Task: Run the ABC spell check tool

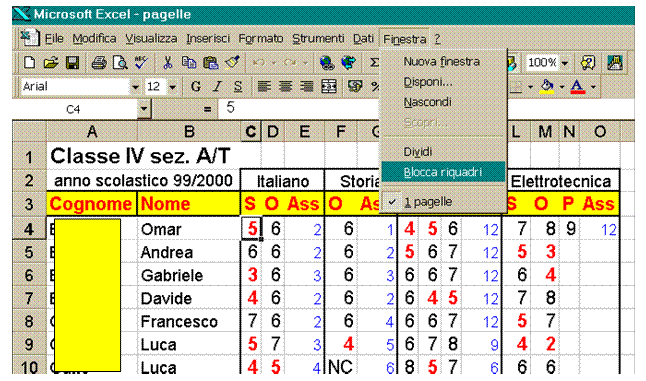Action: (141, 63)
